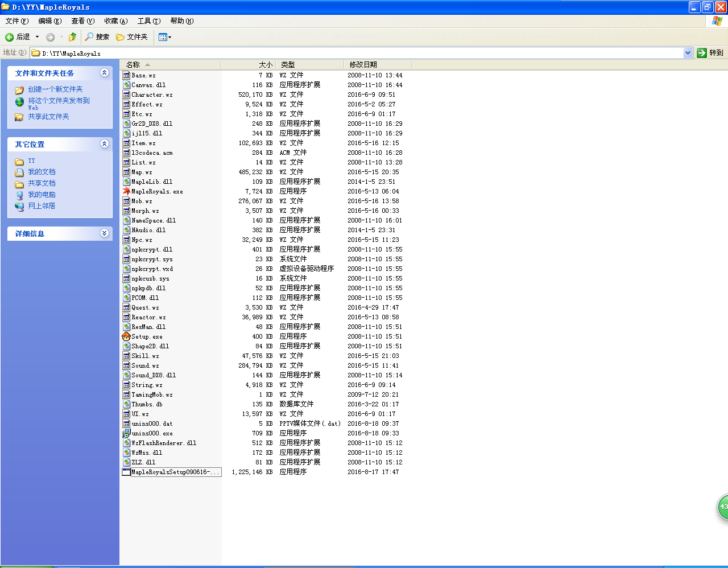Open the 工具(T) menu

point(148,21)
